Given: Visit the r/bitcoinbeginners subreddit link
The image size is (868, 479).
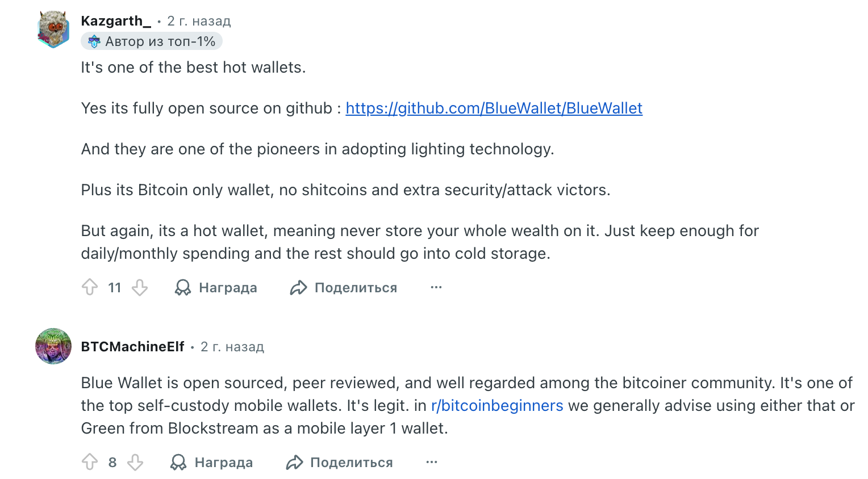Looking at the screenshot, I should [497, 405].
